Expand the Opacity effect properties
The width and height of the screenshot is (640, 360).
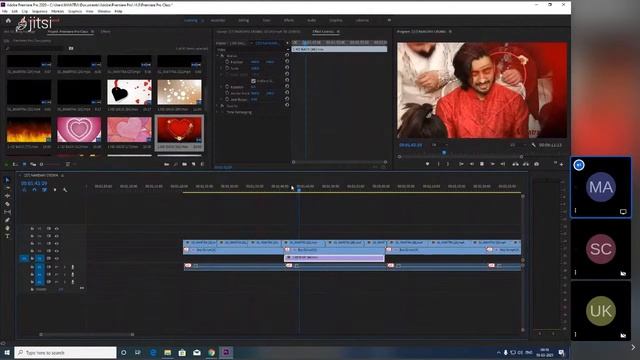218,106
